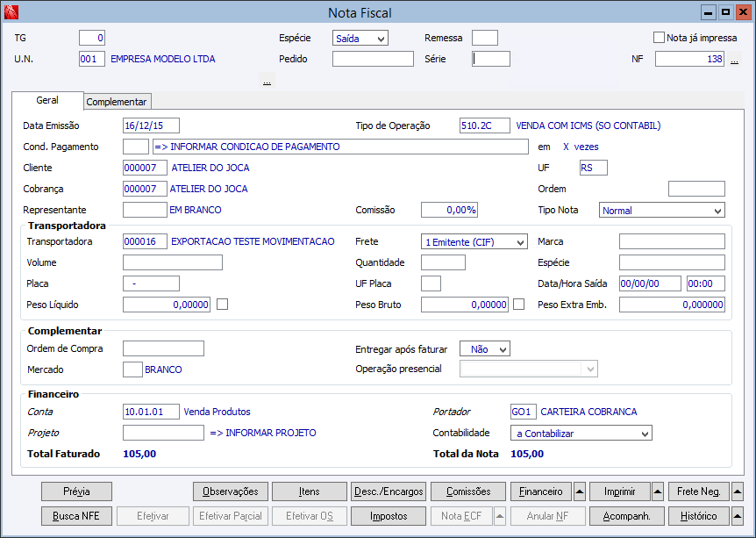This screenshot has height=538, width=756.
Task: Click the ellipsis below the Pedido field
Action: (x=267, y=81)
